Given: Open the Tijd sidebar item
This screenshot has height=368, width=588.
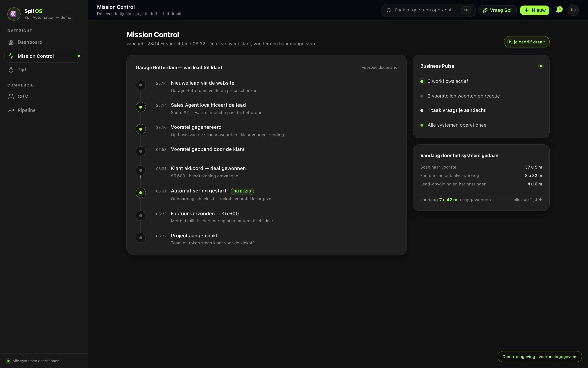Looking at the screenshot, I should coord(44,70).
